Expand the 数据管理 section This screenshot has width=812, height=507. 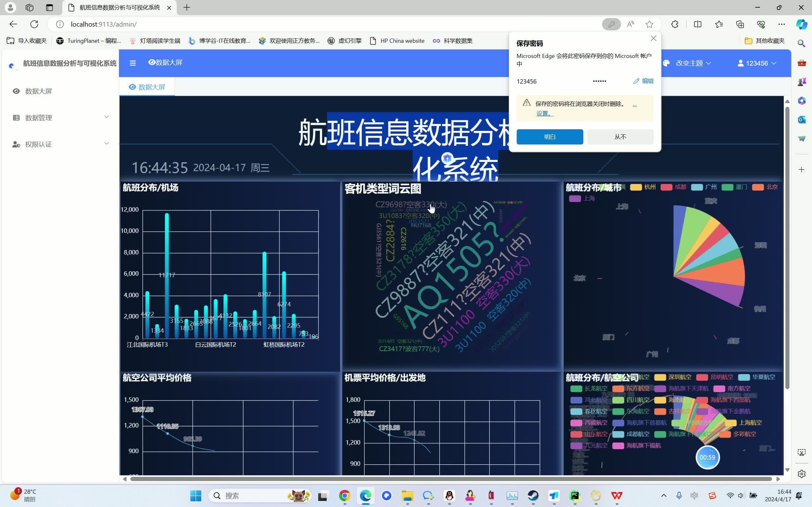click(106, 117)
